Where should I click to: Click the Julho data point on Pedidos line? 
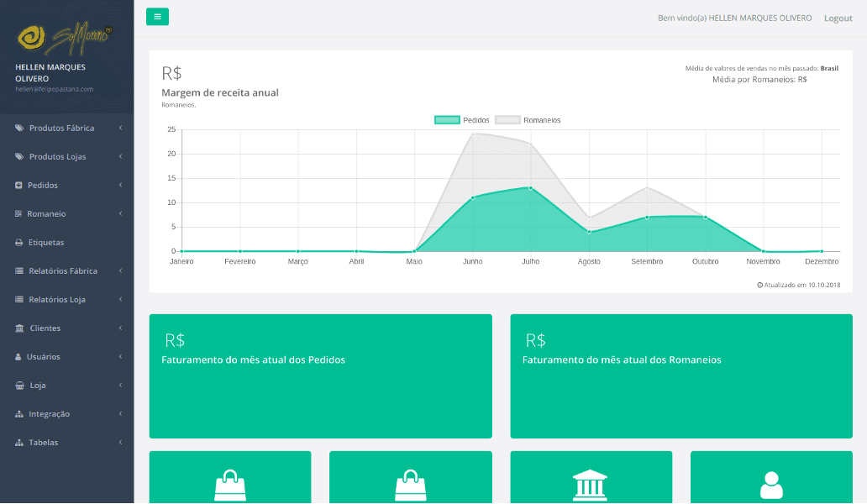coord(530,187)
